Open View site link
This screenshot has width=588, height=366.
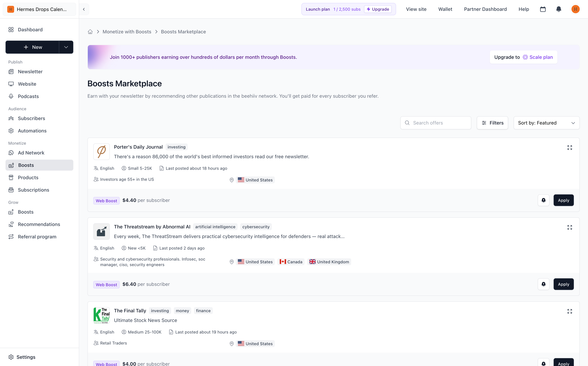click(416, 9)
